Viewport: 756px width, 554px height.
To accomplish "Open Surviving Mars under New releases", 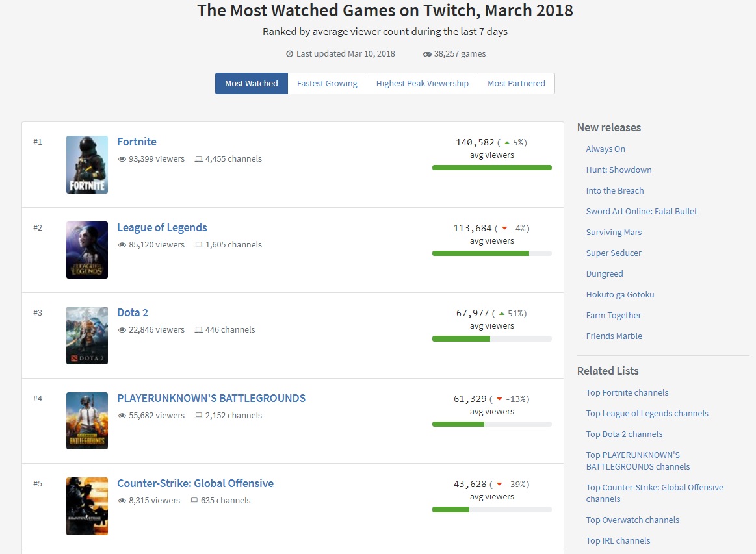I will [x=614, y=233].
